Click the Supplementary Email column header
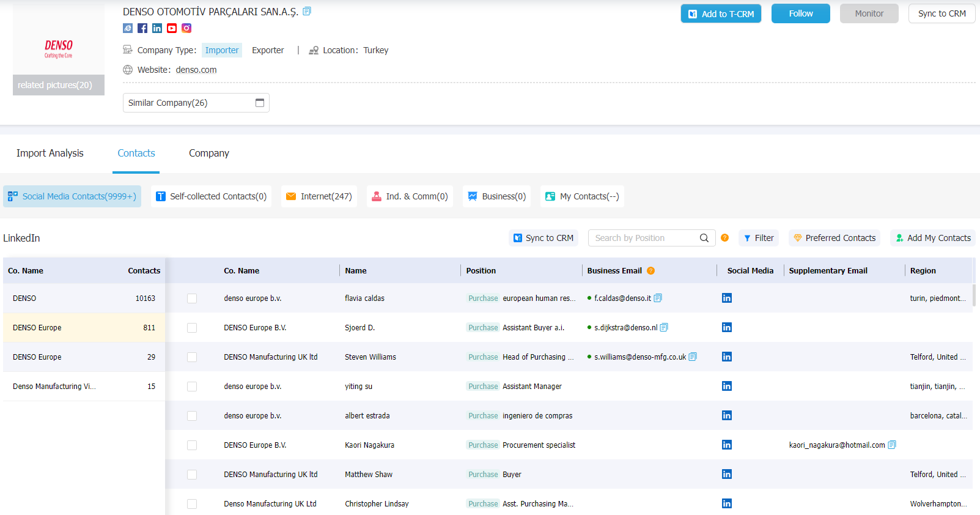The width and height of the screenshot is (980, 515). tap(828, 270)
